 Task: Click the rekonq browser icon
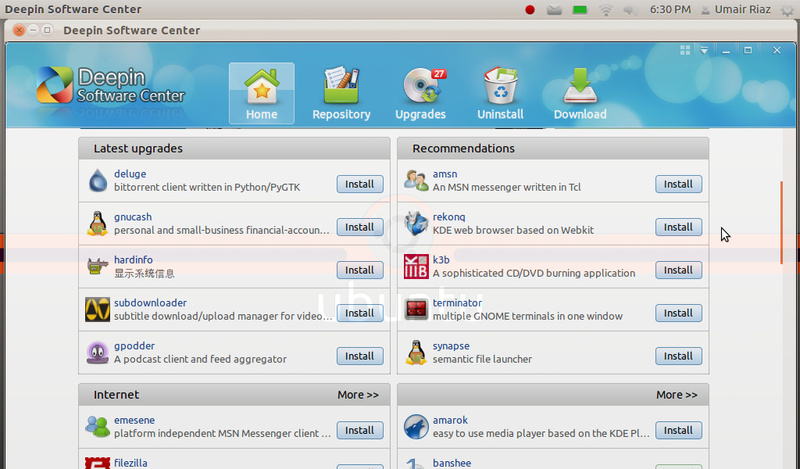click(x=416, y=224)
